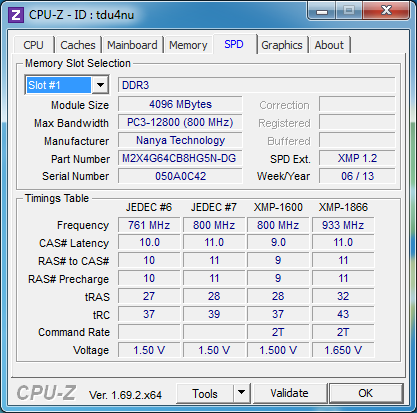Image resolution: width=417 pixels, height=413 pixels.
Task: Click the XMP-1866 column header
Action: tap(343, 207)
